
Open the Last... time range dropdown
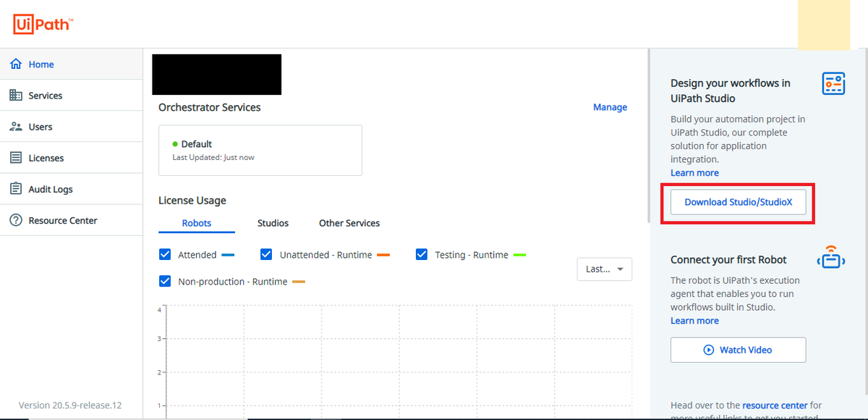tap(605, 269)
